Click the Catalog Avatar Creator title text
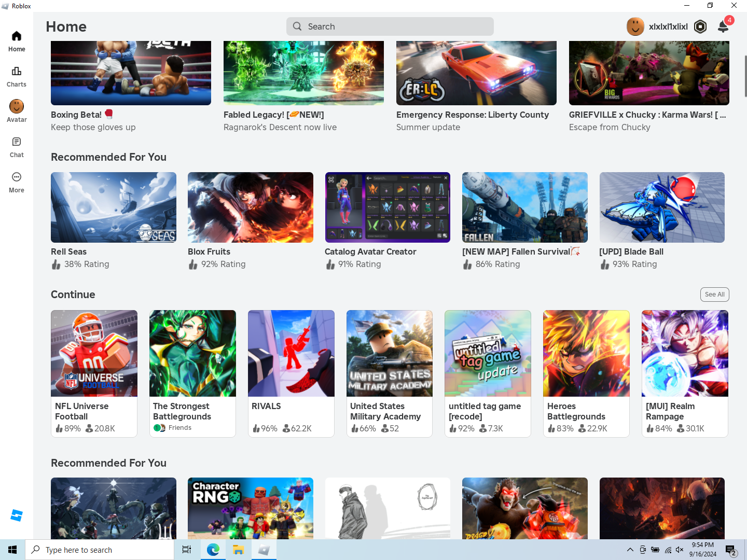 pyautogui.click(x=370, y=251)
